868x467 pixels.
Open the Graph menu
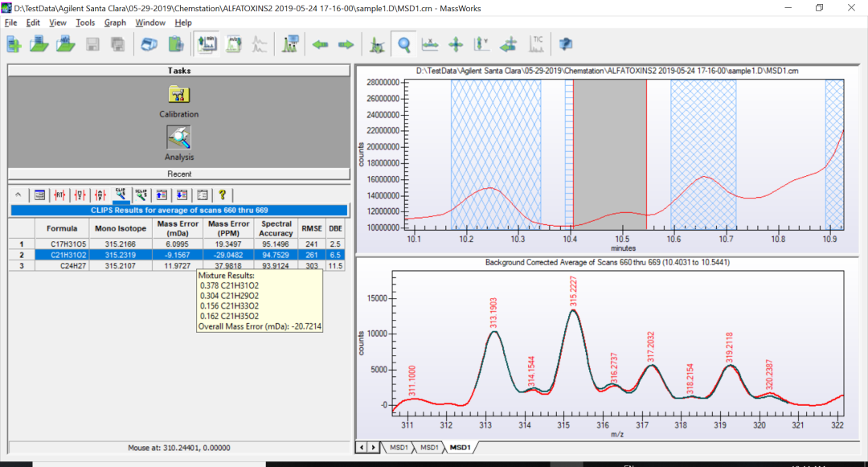coord(114,23)
